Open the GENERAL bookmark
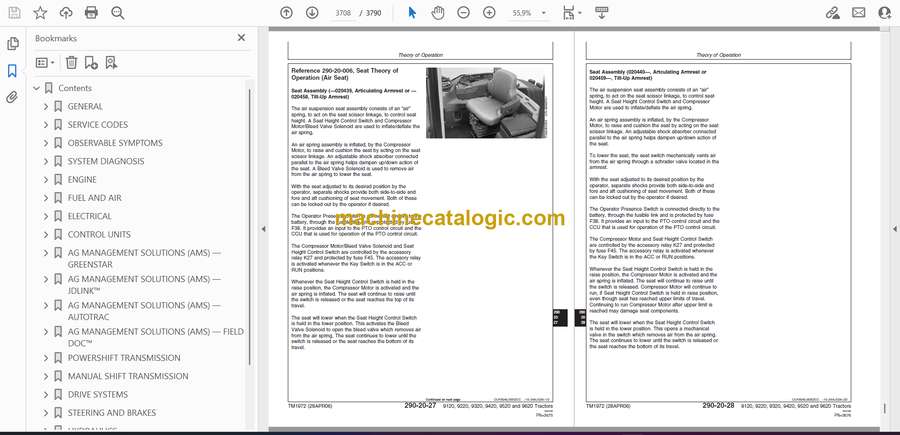 pyautogui.click(x=85, y=106)
